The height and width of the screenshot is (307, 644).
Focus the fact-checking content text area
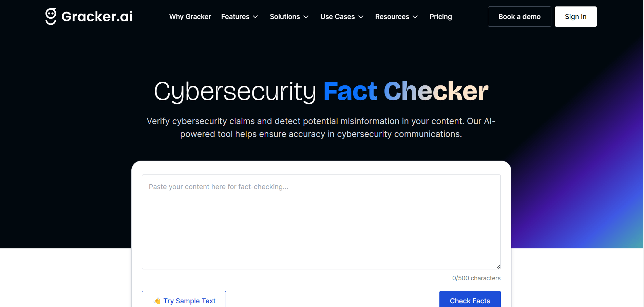[321, 222]
